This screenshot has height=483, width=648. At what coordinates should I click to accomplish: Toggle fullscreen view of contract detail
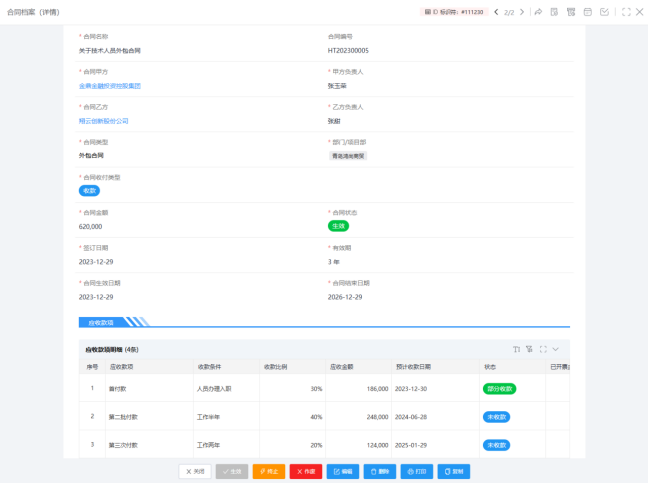tap(626, 12)
